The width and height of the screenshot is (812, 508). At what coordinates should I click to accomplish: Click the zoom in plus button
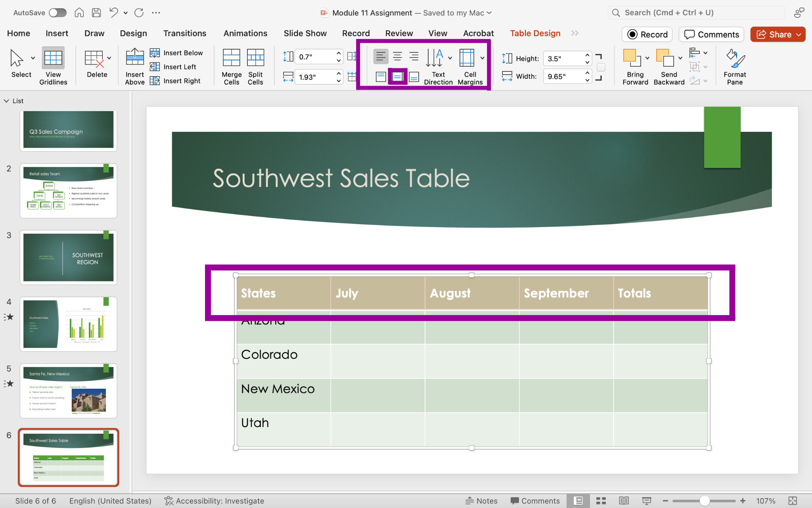tap(743, 501)
